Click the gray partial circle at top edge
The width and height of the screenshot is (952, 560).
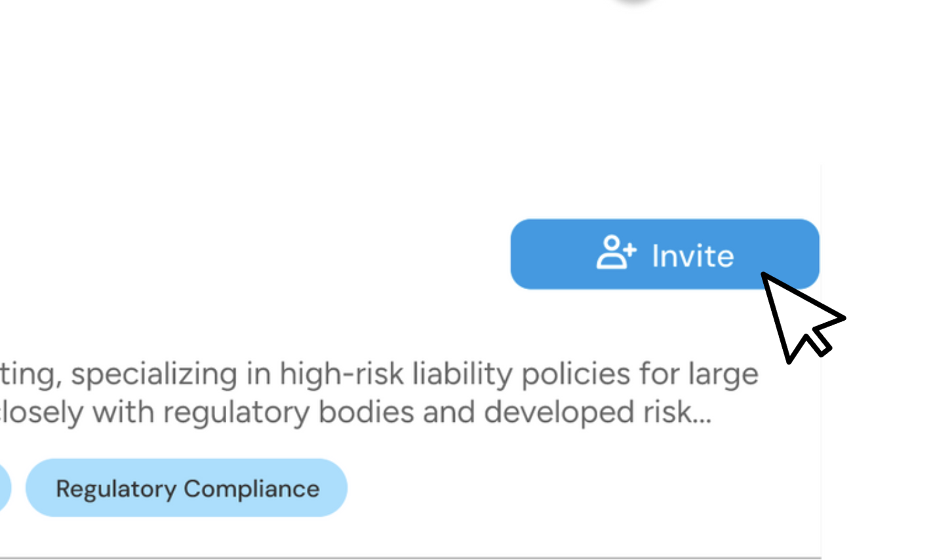(633, 2)
